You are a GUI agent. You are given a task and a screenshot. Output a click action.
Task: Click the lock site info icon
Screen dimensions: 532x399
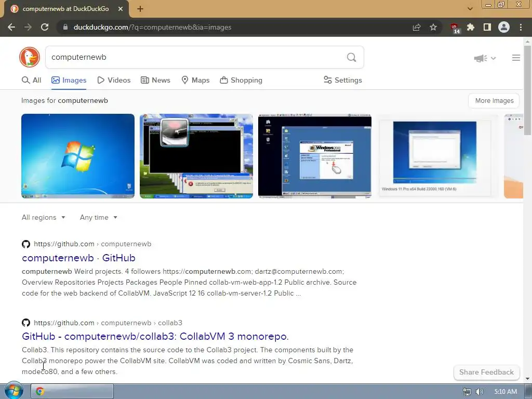[65, 27]
